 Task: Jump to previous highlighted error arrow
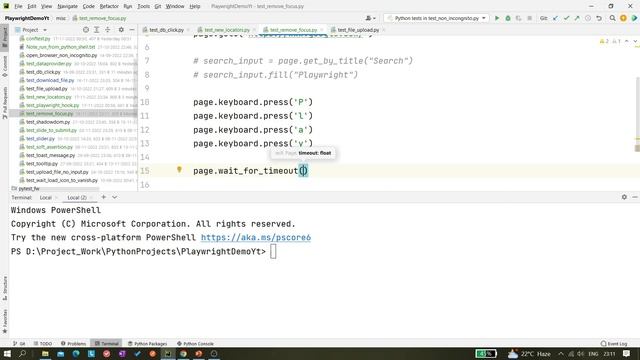click(627, 41)
